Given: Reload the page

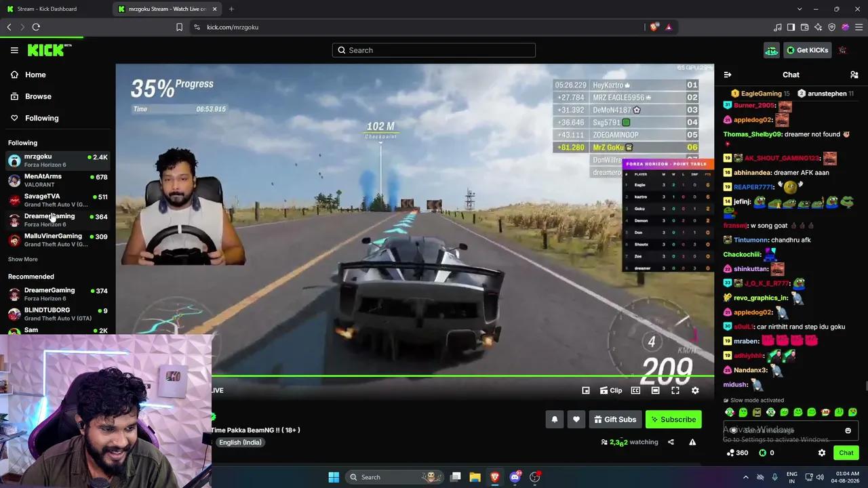Looking at the screenshot, I should (x=36, y=27).
